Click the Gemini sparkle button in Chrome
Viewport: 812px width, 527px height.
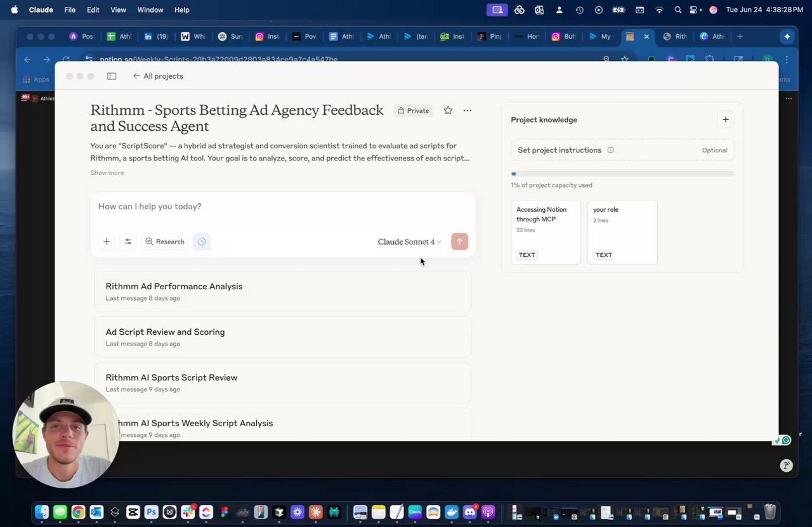tap(787, 36)
